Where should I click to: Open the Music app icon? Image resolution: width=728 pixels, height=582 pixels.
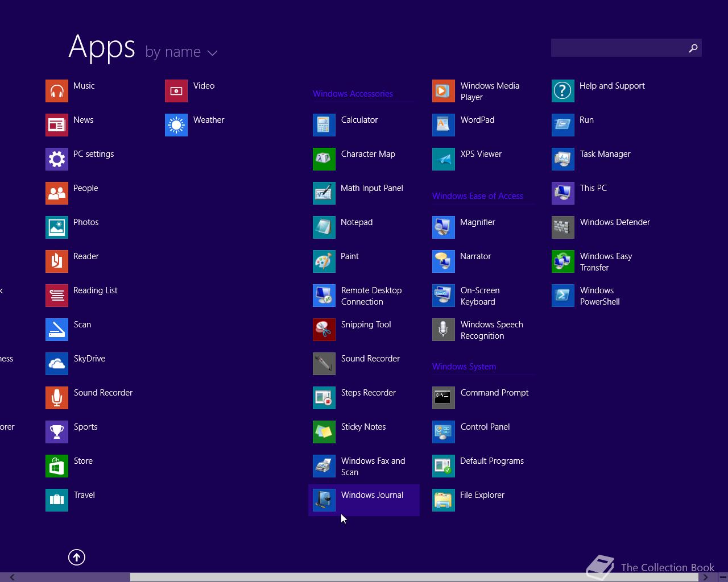click(57, 91)
